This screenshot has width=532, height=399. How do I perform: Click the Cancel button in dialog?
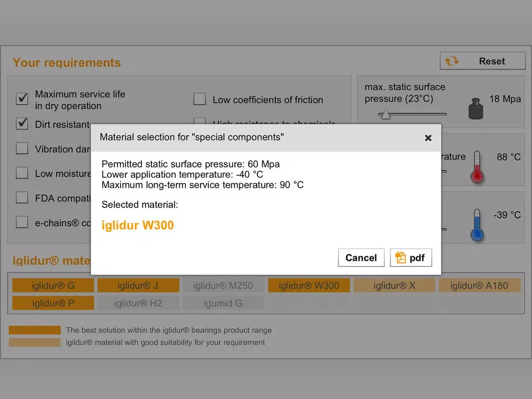coord(361,258)
